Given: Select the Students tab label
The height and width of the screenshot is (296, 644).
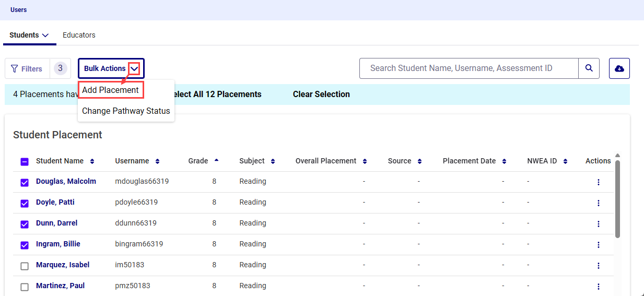Looking at the screenshot, I should tap(24, 35).
